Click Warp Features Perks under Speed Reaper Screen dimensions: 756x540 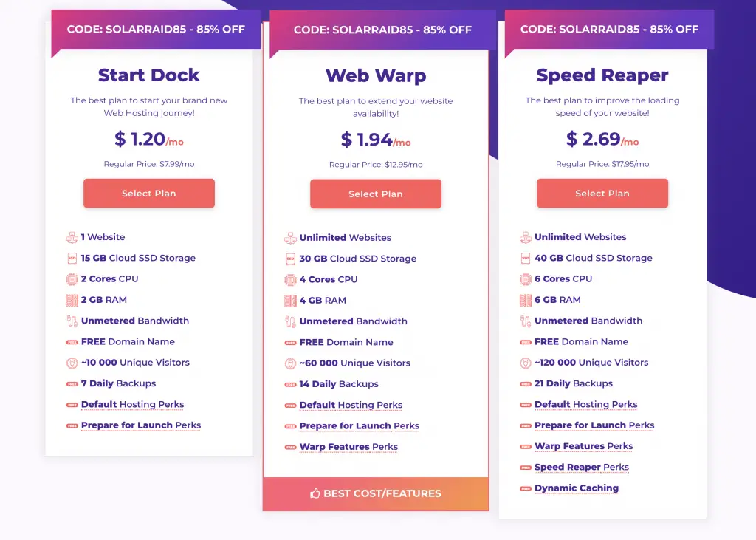[583, 446]
